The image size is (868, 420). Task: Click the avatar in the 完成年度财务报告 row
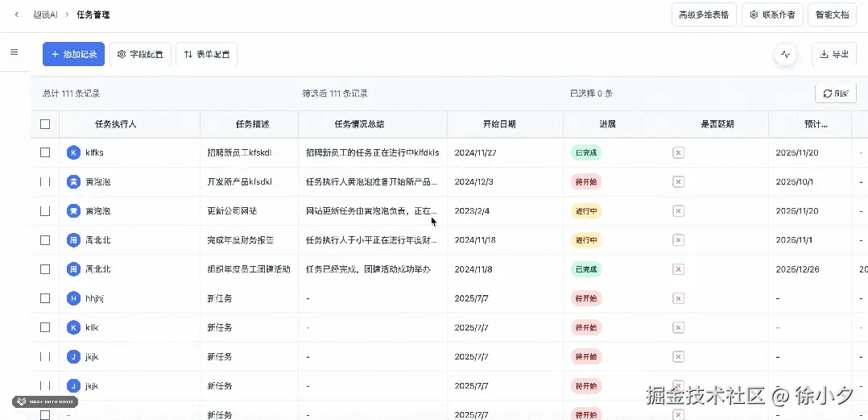(73, 240)
